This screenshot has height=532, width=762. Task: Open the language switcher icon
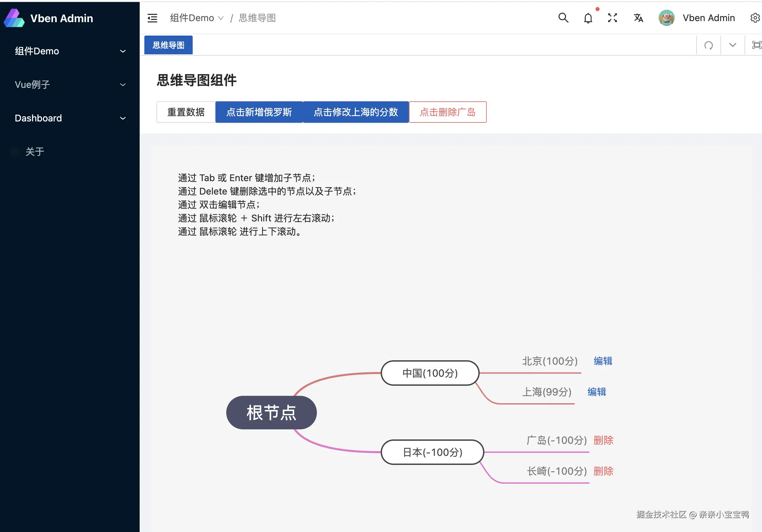(x=638, y=18)
